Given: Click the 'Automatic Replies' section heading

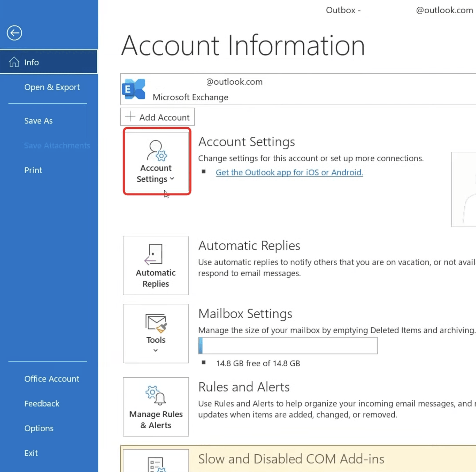Looking at the screenshot, I should (249, 245).
